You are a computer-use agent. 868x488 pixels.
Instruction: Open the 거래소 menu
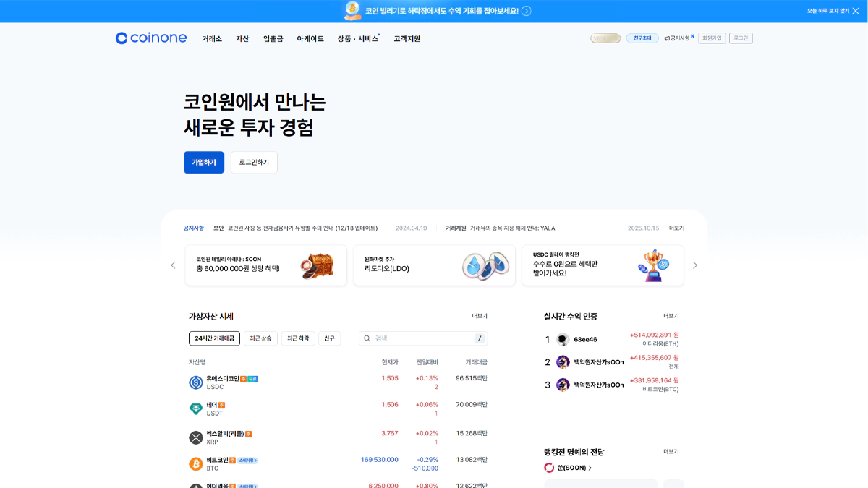[x=211, y=38]
